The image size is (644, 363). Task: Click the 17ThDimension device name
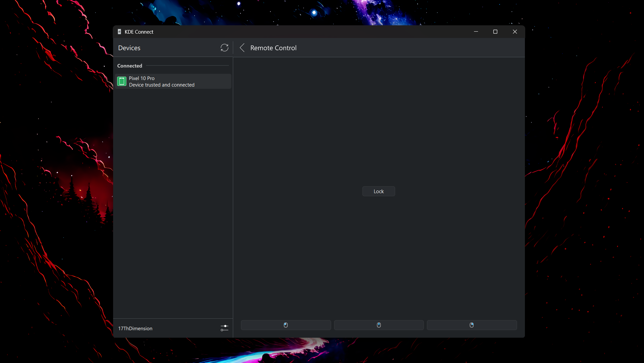click(x=135, y=328)
